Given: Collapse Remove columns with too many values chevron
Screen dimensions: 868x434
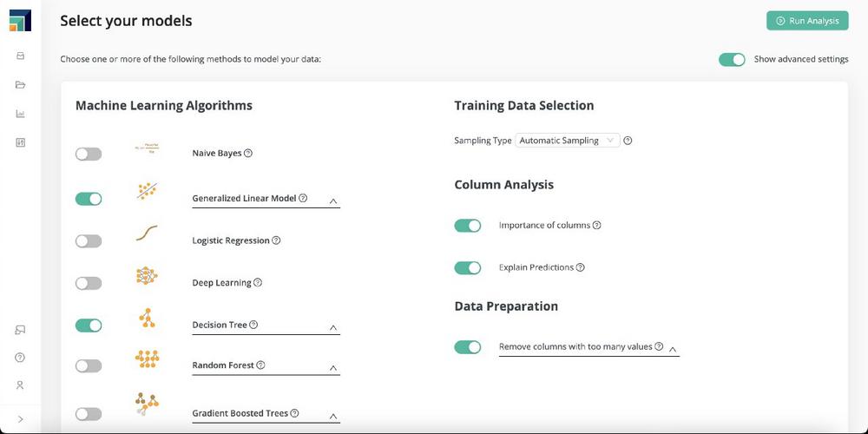Looking at the screenshot, I should 673,349.
